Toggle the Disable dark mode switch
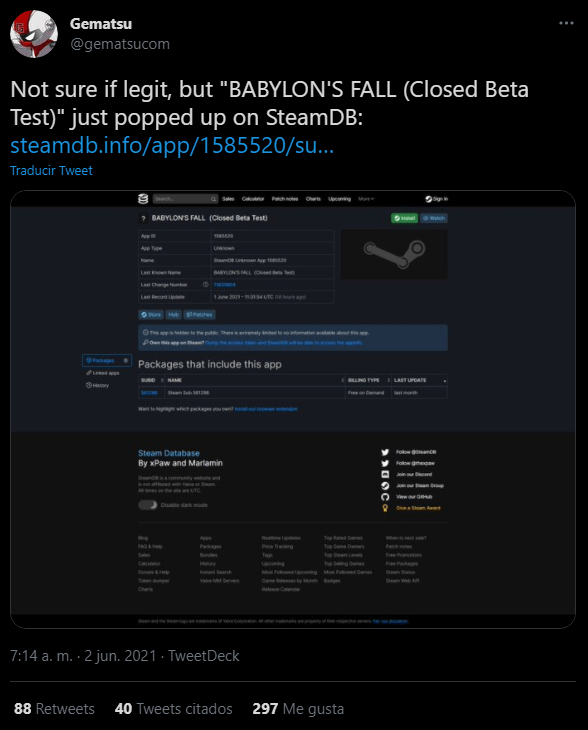The height and width of the screenshot is (730, 588). coord(148,505)
